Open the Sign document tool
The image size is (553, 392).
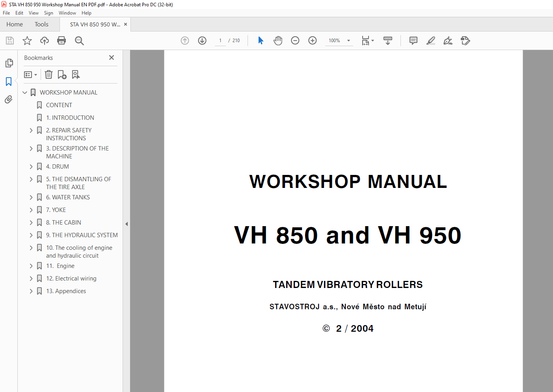click(x=448, y=41)
